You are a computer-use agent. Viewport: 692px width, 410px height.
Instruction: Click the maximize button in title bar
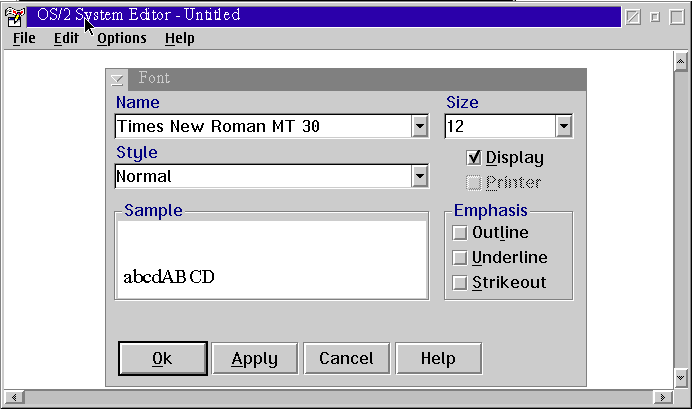click(677, 17)
